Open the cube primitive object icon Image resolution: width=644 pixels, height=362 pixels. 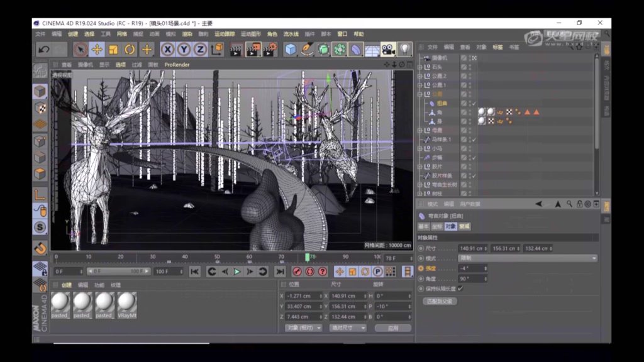click(291, 50)
